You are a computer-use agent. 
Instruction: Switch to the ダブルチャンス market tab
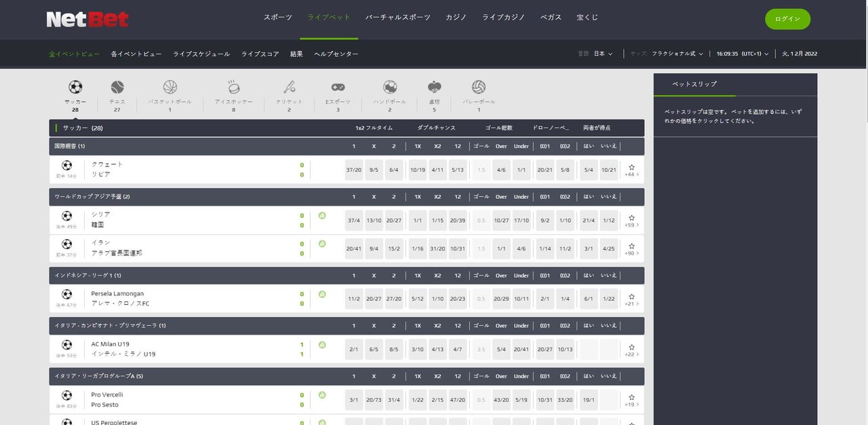point(437,128)
